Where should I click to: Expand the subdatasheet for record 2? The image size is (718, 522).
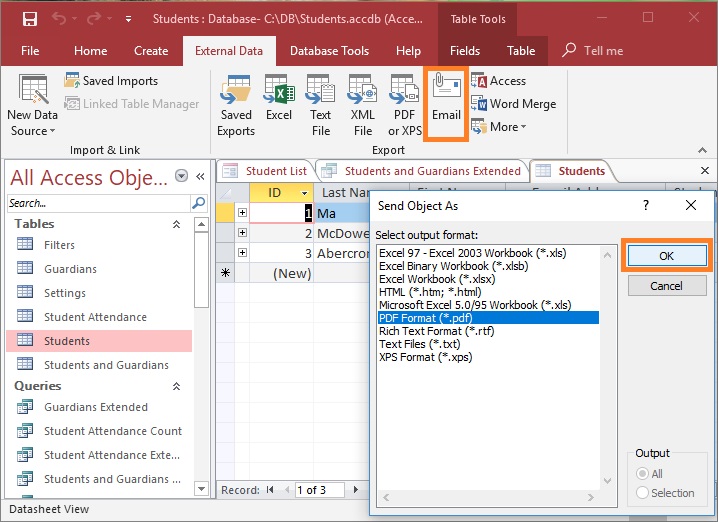pyautogui.click(x=242, y=233)
